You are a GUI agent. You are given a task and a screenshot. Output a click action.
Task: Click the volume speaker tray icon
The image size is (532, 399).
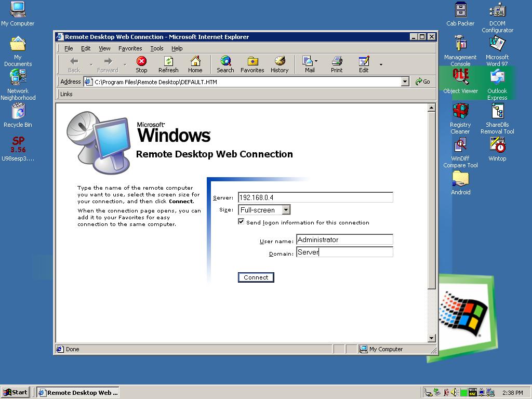click(455, 393)
